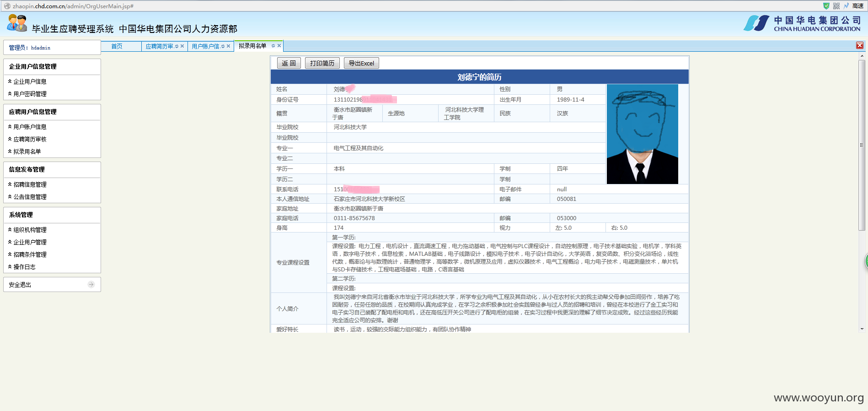Viewport: 868px width, 411px height.
Task: Collapse the 应聘用户信息管理 section header
Action: 52,112
